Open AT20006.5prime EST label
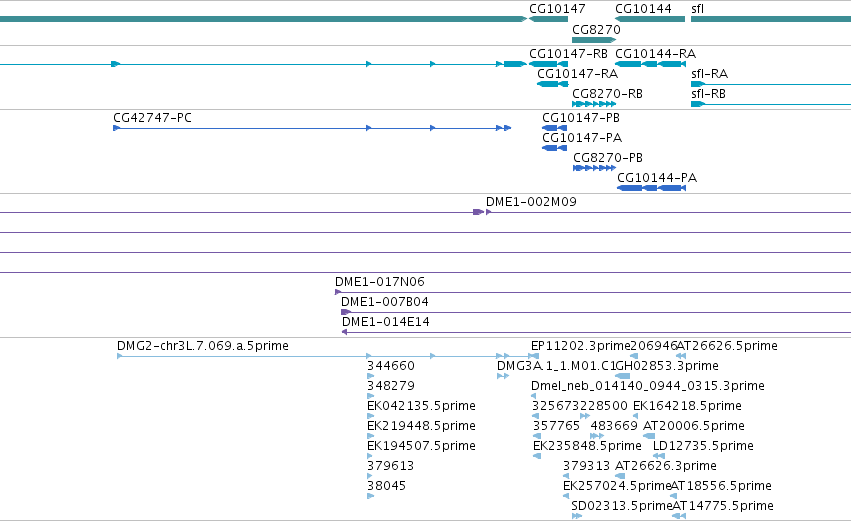The width and height of the screenshot is (851, 521). [x=694, y=425]
